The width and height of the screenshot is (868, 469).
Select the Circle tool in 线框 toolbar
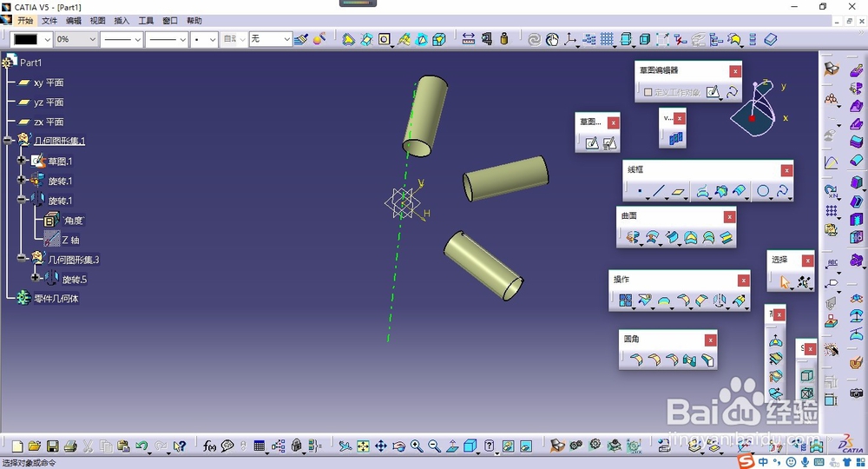[763, 191]
